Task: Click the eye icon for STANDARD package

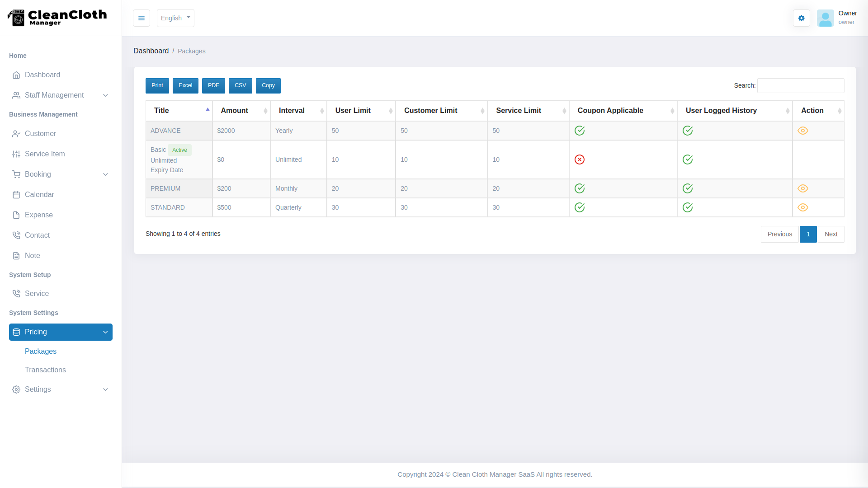Action: pos(803,207)
